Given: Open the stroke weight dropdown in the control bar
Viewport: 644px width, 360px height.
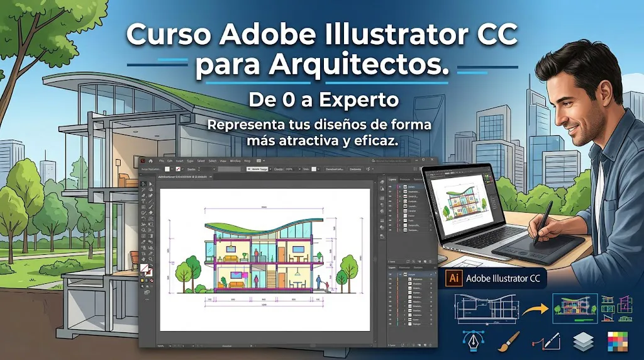Looking at the screenshot, I should 214,169.
